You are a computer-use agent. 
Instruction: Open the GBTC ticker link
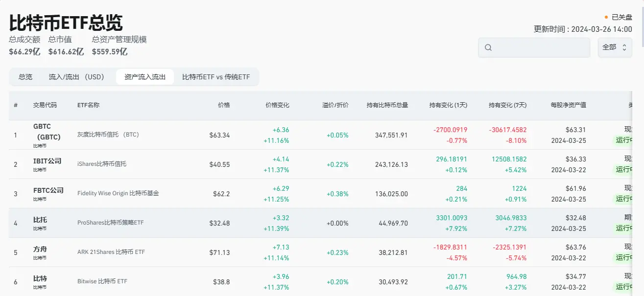tap(47, 132)
